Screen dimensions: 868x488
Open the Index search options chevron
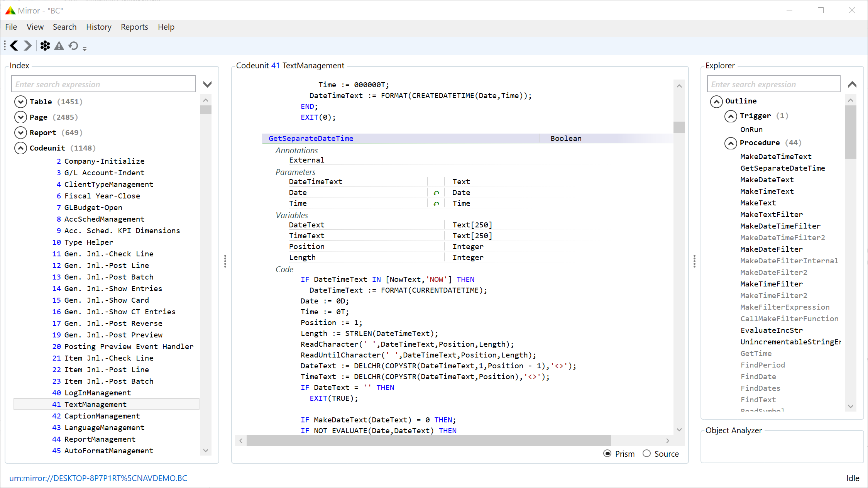coord(207,84)
